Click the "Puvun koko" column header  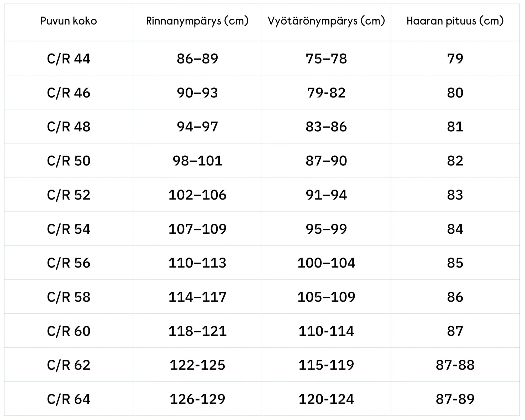[69, 21]
